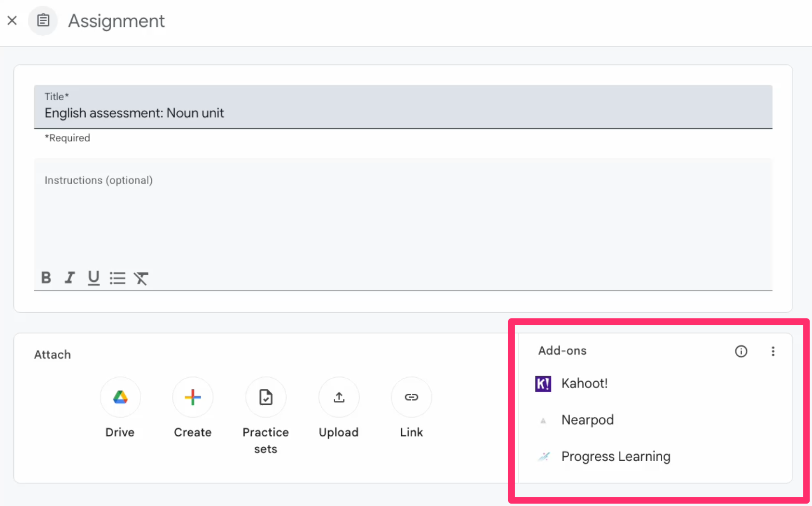The width and height of the screenshot is (812, 506).
Task: Open the Add-ons three-dot menu
Action: tap(773, 351)
